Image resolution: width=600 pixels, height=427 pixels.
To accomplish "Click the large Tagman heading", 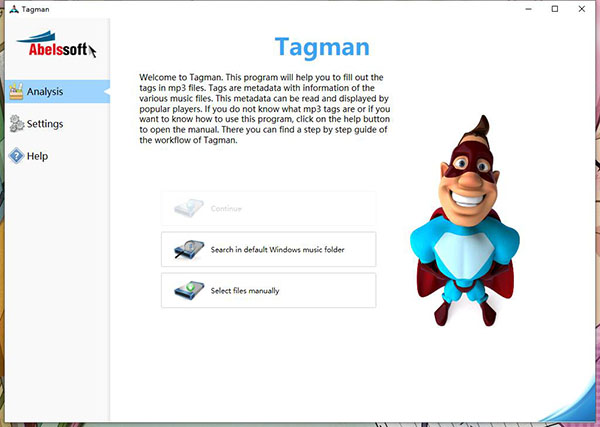I will pyautogui.click(x=322, y=47).
